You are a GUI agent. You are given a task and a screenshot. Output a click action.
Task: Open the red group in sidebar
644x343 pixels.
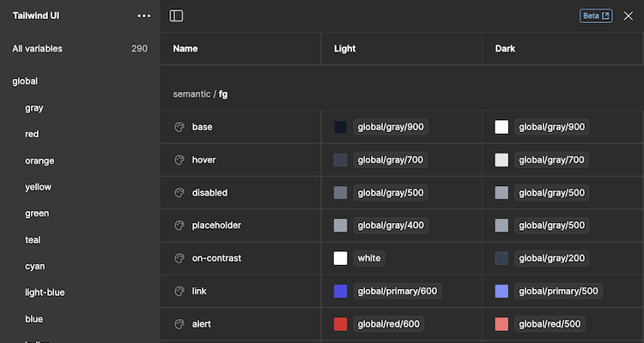(x=32, y=134)
